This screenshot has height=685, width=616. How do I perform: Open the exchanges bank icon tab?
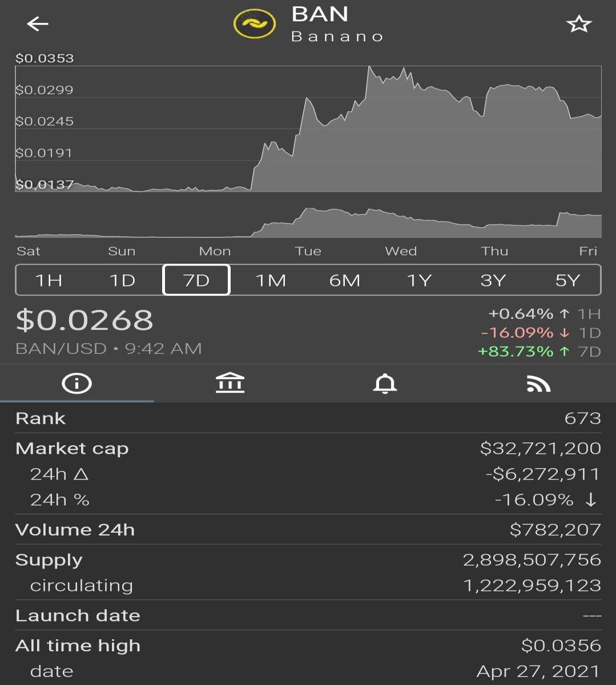coord(230,384)
